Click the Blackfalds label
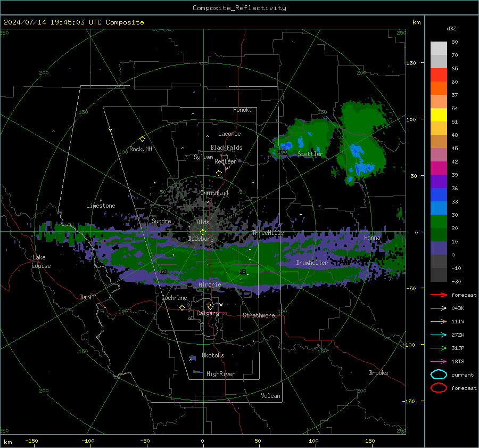Screen dimensions: 479x448 [226, 148]
